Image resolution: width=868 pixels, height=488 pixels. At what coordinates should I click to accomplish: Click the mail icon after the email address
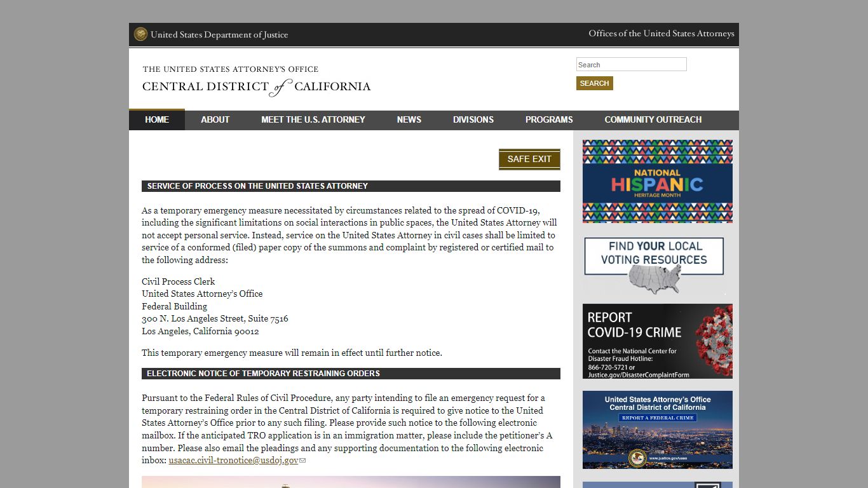(x=302, y=461)
